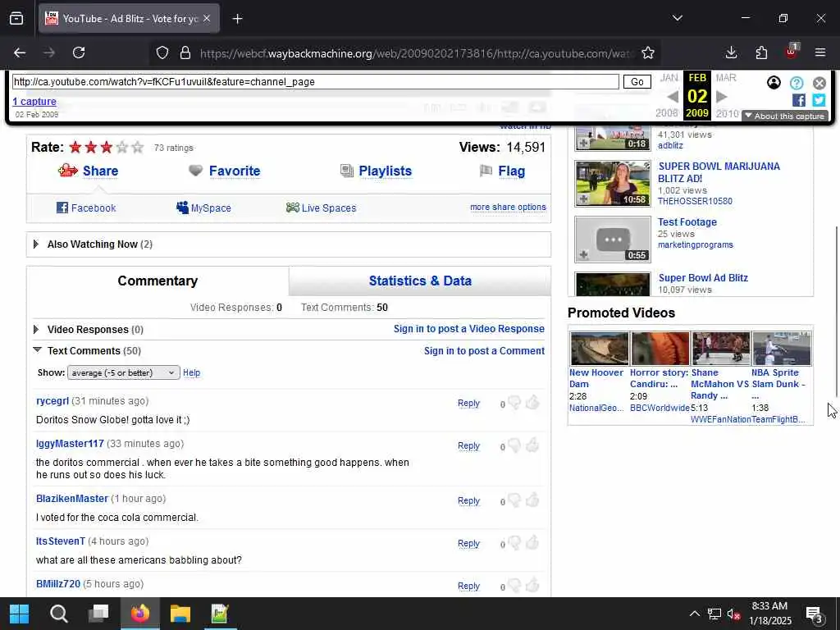Rate the video one star
The width and height of the screenshot is (840, 630).
pyautogui.click(x=75, y=147)
